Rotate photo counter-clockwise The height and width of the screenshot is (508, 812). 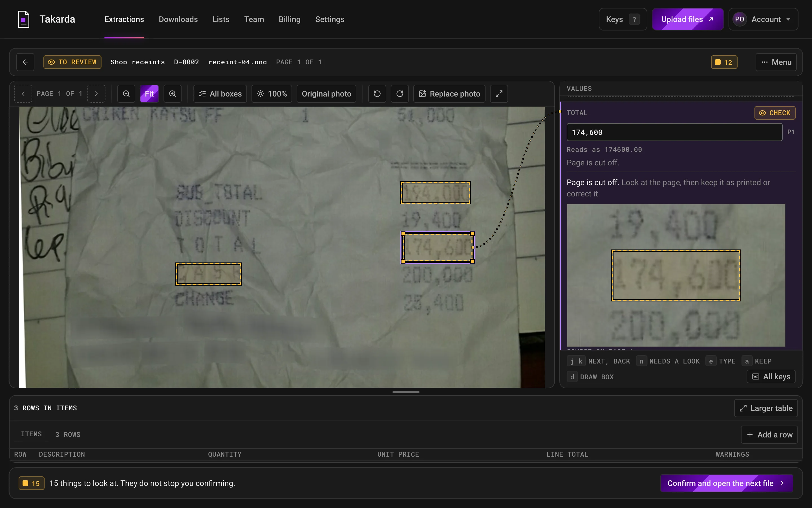click(377, 94)
